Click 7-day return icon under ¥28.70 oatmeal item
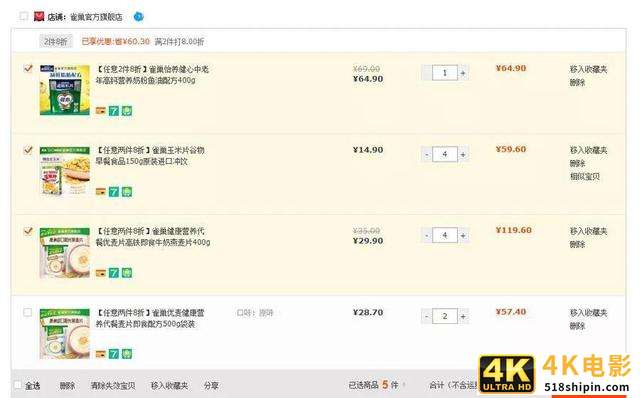Image resolution: width=640 pixels, height=398 pixels. [114, 354]
